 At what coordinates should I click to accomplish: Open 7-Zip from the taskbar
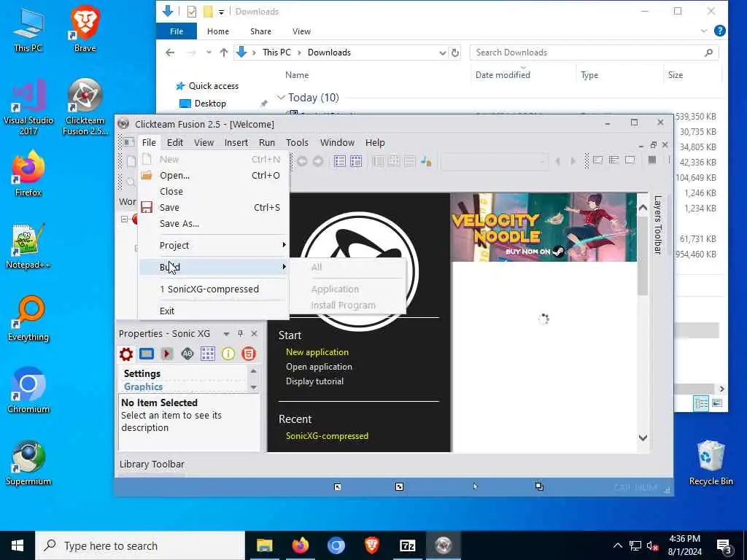407,545
